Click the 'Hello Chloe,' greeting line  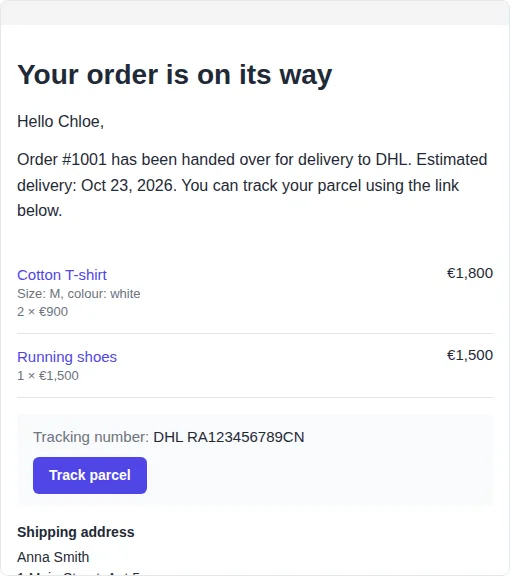click(x=61, y=121)
